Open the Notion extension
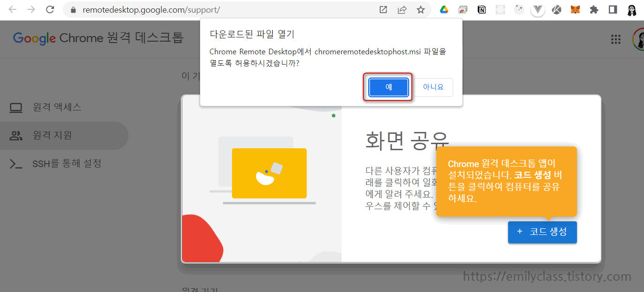 point(482,10)
